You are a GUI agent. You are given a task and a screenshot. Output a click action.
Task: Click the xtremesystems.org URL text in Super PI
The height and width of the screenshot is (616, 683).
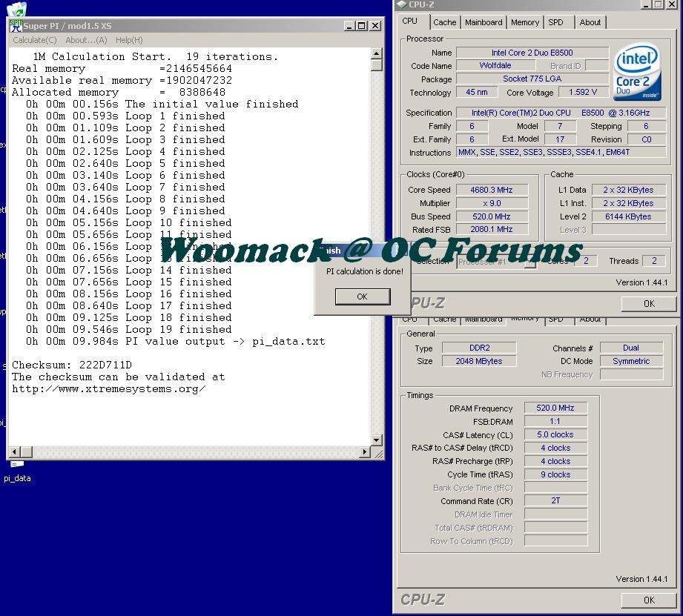pyautogui.click(x=109, y=388)
